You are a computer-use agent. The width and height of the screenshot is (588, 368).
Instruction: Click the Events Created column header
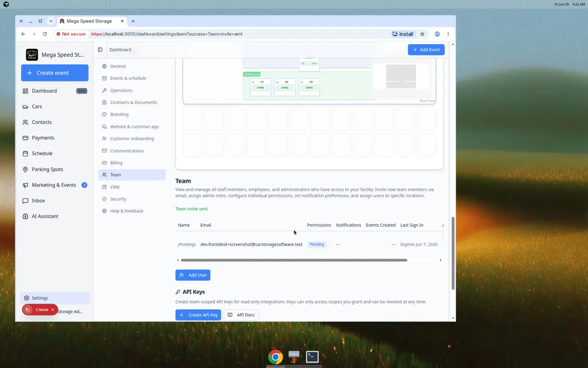click(381, 225)
